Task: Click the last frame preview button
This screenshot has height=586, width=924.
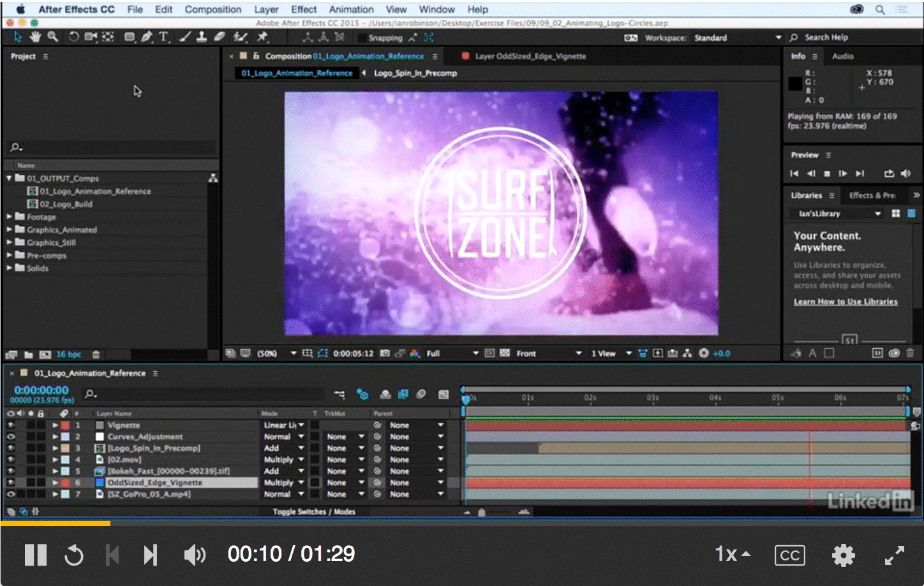Action: coord(860,173)
